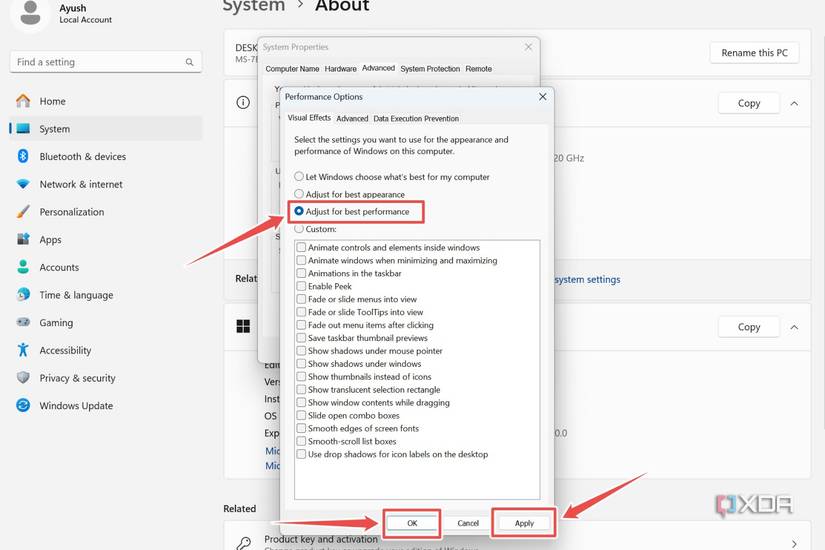Collapse the Windows specifications section chevron
The width and height of the screenshot is (825, 550).
[x=794, y=327]
